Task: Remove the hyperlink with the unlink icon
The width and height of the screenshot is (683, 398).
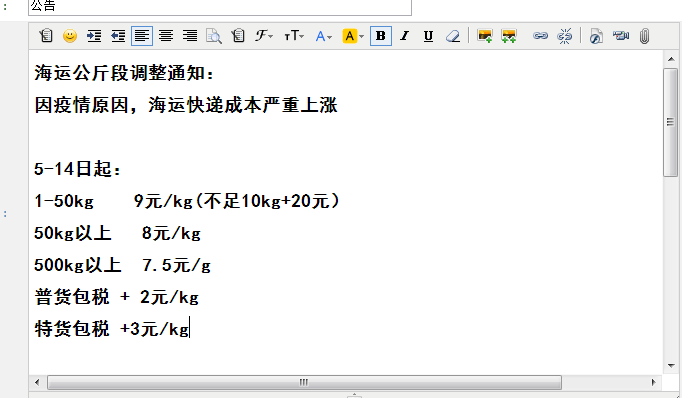Action: pyautogui.click(x=565, y=36)
